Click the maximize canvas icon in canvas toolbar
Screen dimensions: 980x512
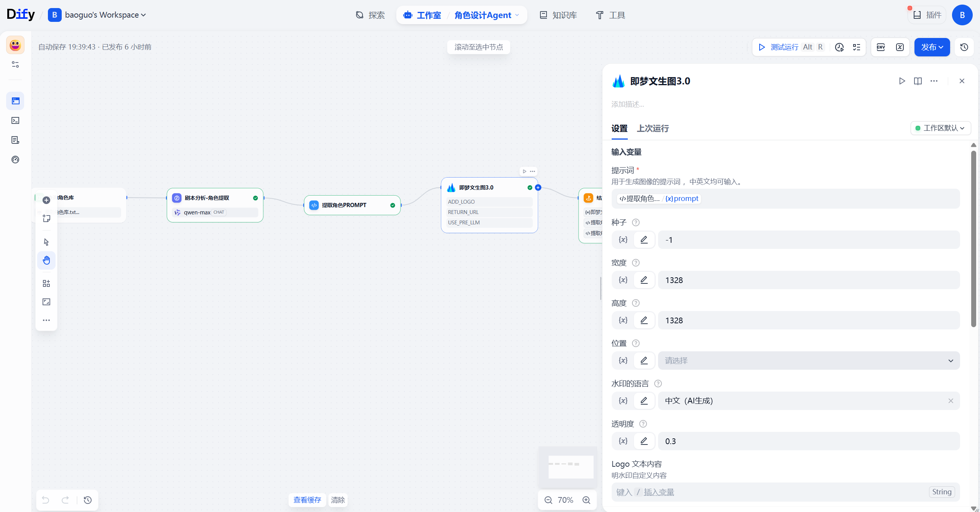46,302
